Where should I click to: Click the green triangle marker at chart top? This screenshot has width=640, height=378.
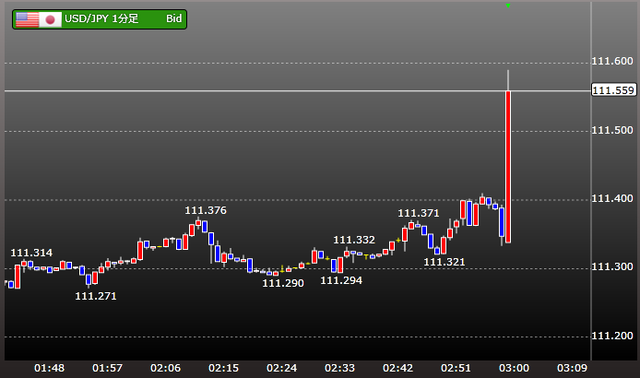coord(508,6)
